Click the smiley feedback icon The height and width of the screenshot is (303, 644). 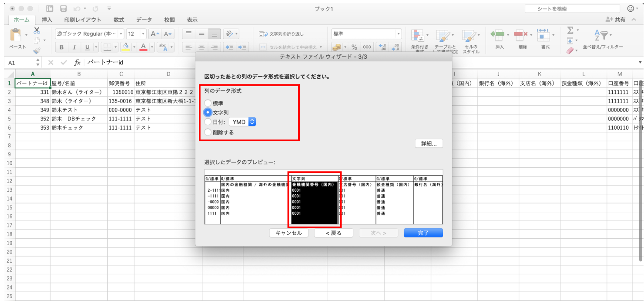631,9
